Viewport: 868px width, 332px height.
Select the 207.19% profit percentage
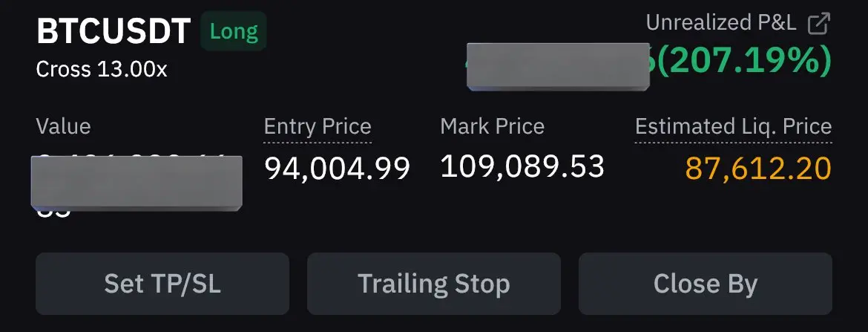[744, 60]
